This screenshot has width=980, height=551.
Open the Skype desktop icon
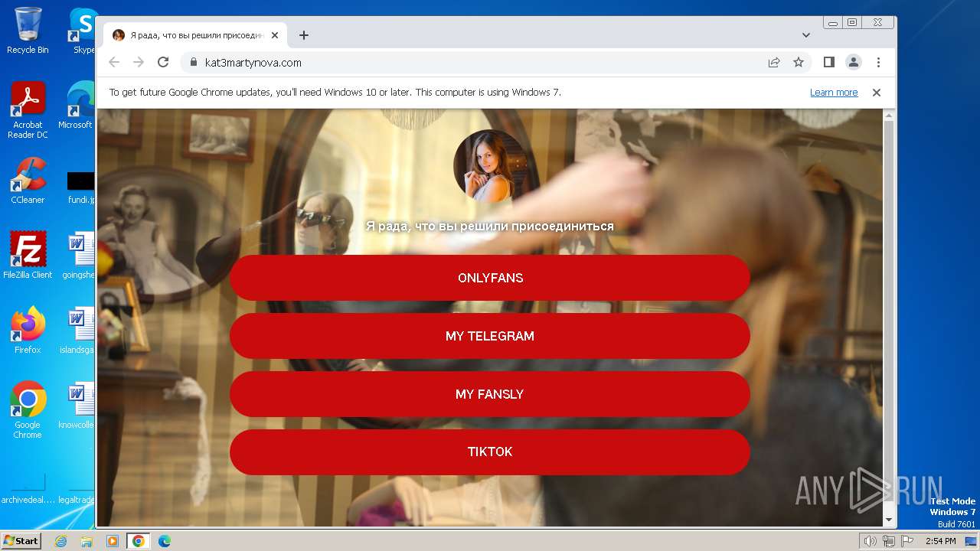coord(83,31)
